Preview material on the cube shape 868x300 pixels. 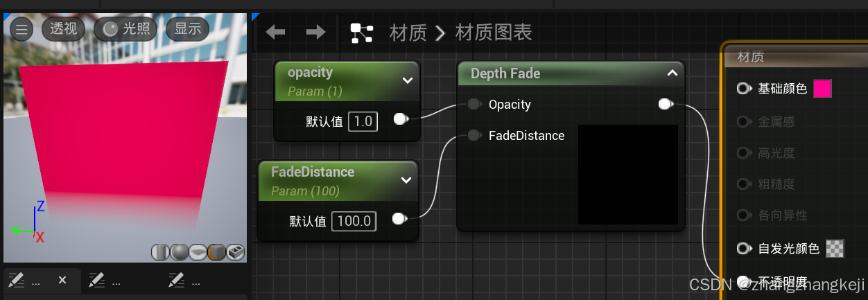[216, 252]
